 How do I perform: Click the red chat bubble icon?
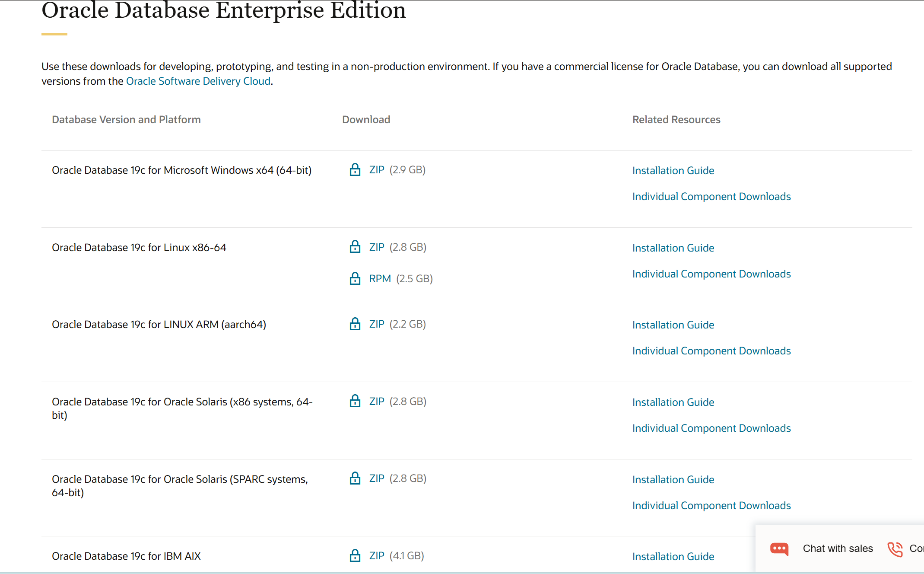tap(779, 549)
